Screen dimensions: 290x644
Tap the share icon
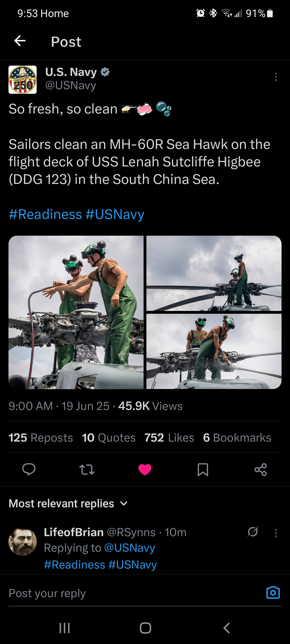click(261, 470)
